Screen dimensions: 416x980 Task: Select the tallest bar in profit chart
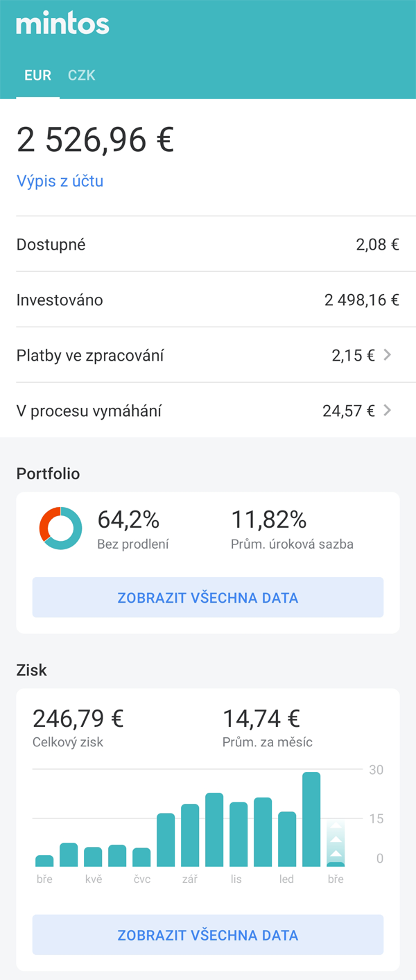(311, 819)
